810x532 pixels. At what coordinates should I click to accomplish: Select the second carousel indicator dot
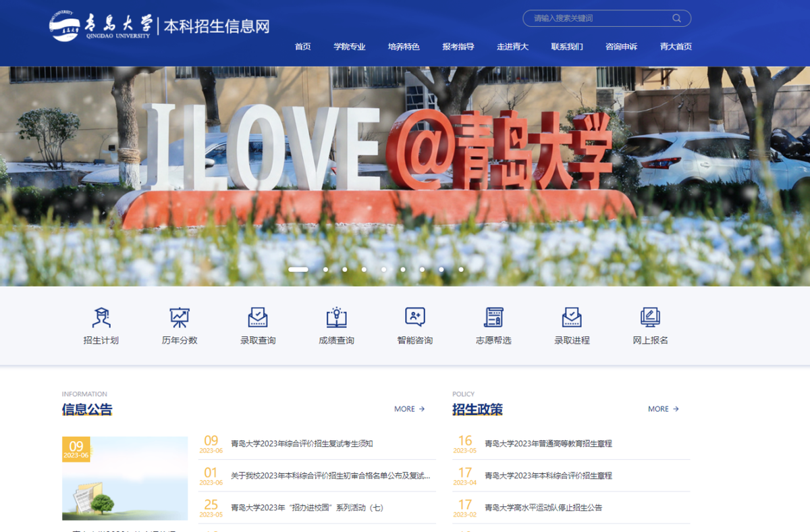[325, 269]
